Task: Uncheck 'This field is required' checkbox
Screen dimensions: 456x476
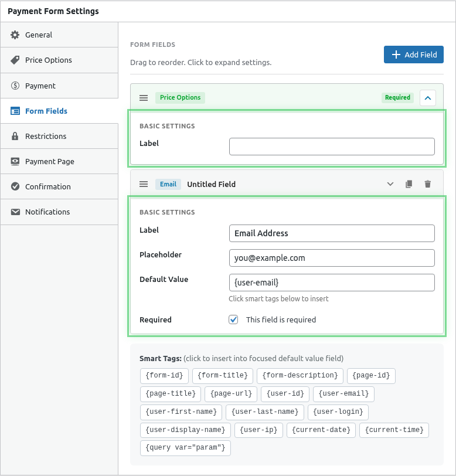Action: [x=233, y=319]
